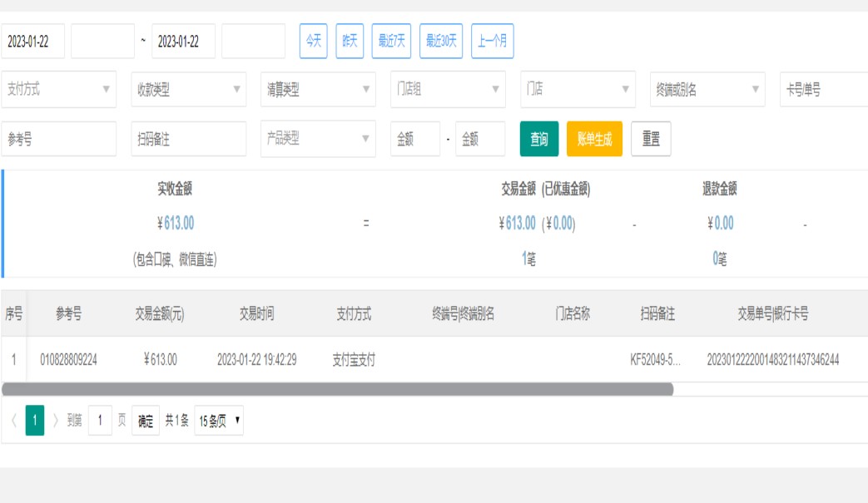
Task: Choose the 最近7天 date range
Action: pos(391,41)
